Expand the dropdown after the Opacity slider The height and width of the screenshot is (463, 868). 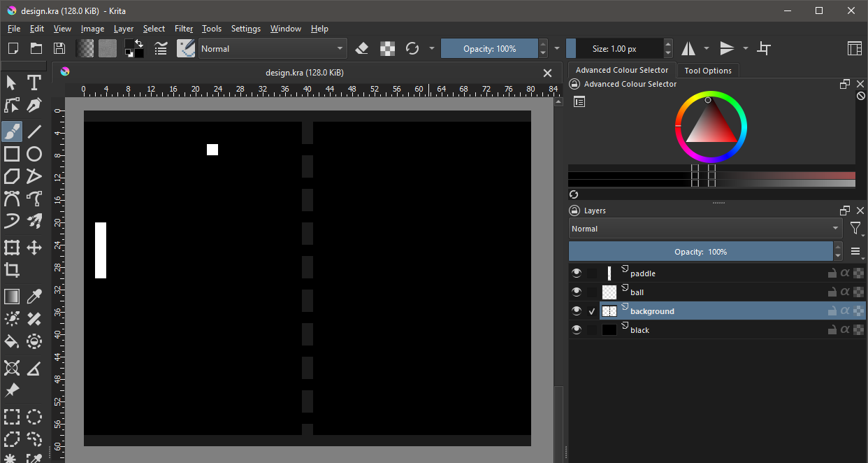coord(557,48)
